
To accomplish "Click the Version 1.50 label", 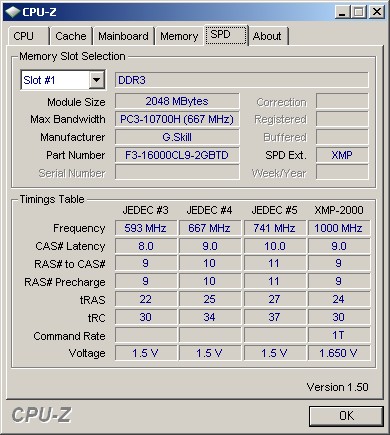I will coord(338,387).
